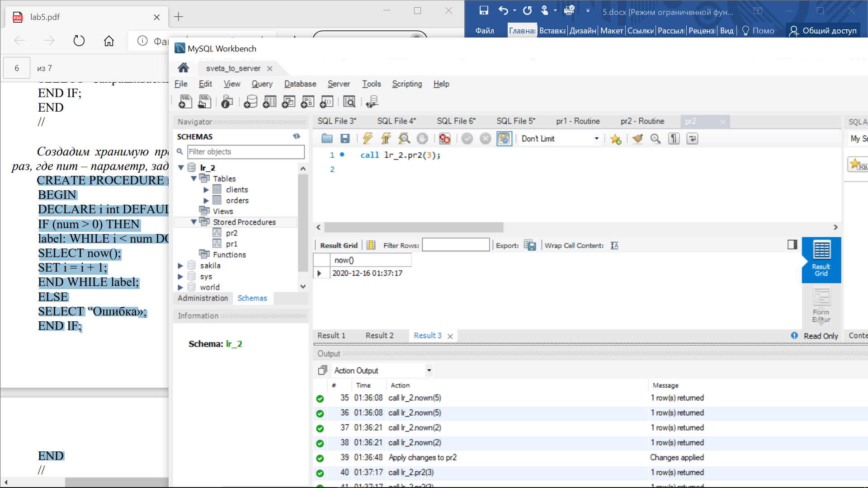Switch to SQL File 4 tab
This screenshot has width=868, height=488.
pos(396,121)
